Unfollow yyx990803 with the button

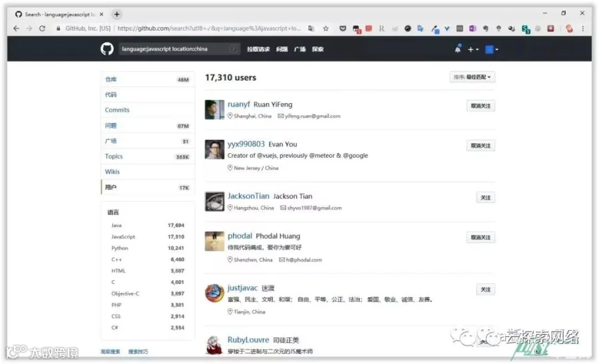pos(481,146)
